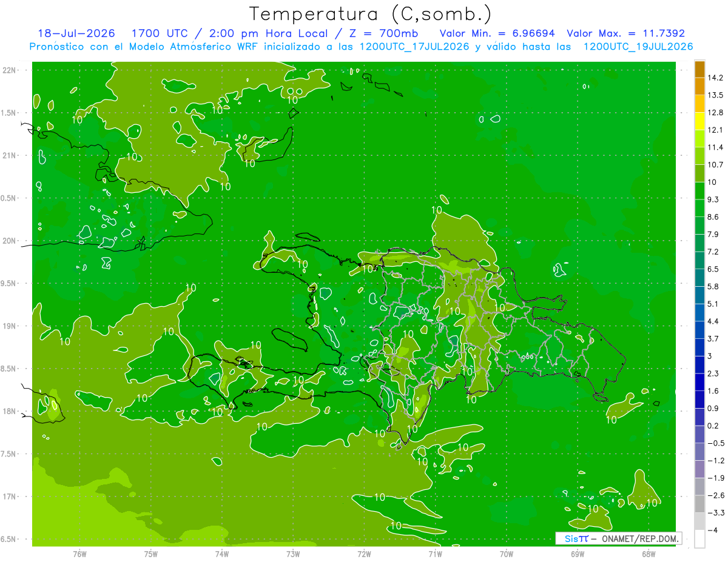Click the "21N" latitude axis label
Screen dimensions: 728x562
(8, 155)
